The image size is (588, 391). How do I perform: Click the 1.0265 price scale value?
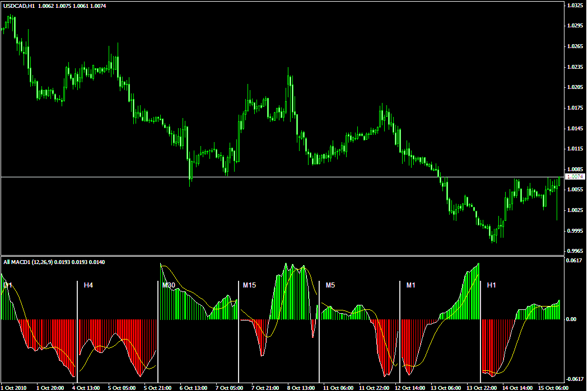(575, 46)
